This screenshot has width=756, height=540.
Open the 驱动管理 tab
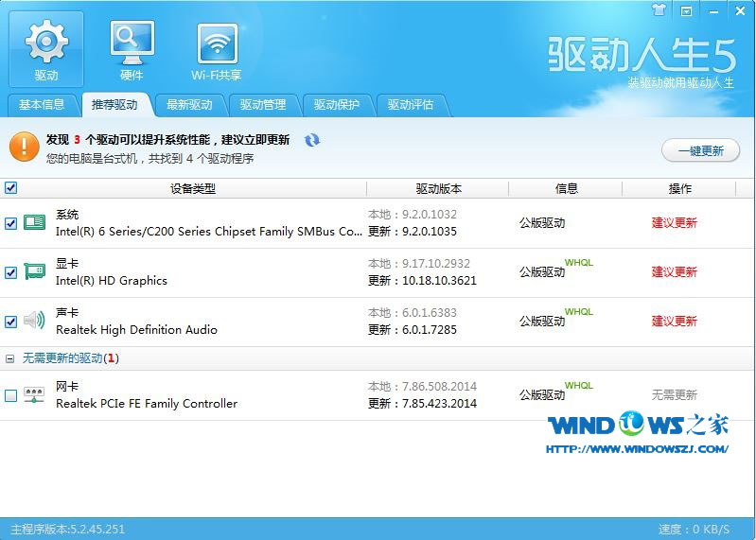point(263,105)
